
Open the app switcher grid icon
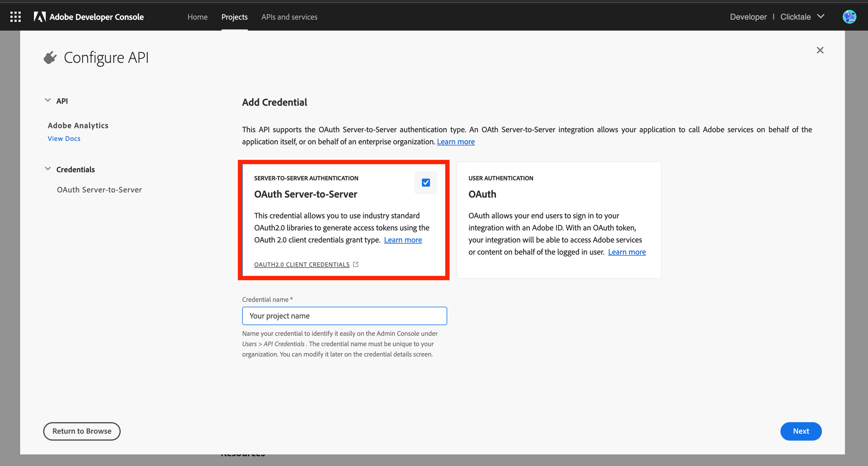tap(15, 17)
